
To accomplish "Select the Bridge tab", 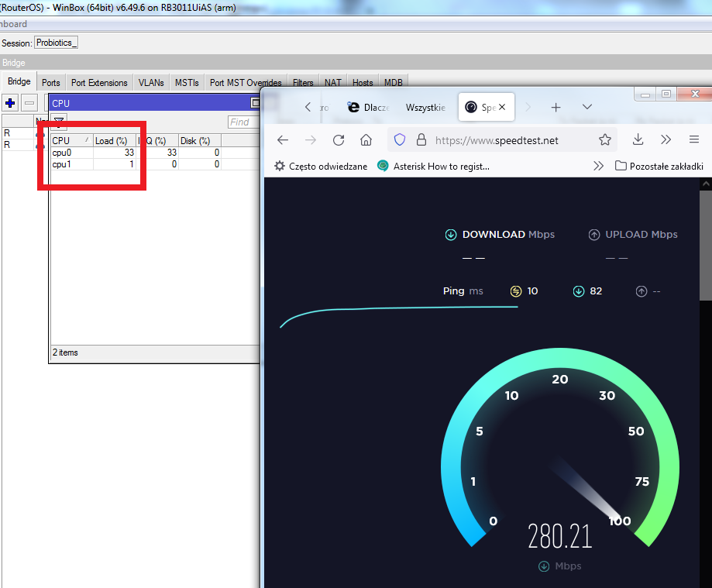I will pos(19,81).
